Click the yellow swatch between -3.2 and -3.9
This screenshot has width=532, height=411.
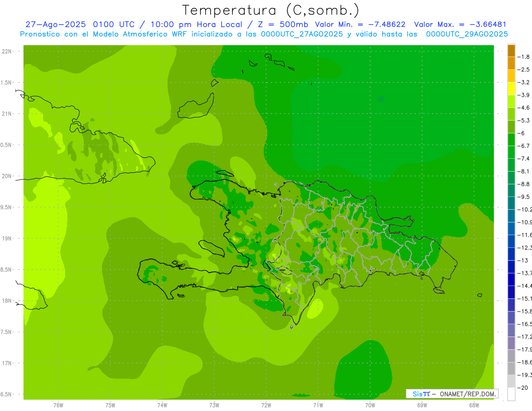511,89
